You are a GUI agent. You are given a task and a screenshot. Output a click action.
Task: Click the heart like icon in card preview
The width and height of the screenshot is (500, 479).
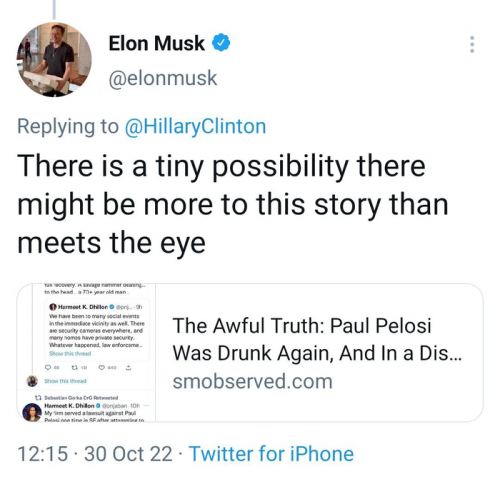(102, 368)
